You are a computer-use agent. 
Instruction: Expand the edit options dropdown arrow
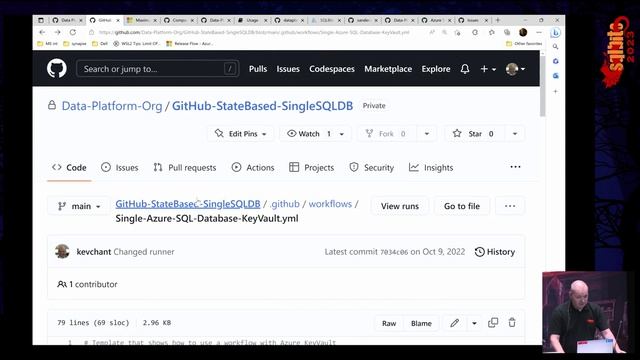474,323
